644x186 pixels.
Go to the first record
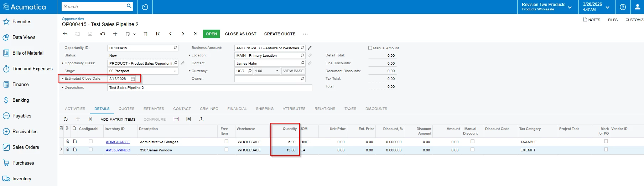(x=158, y=34)
